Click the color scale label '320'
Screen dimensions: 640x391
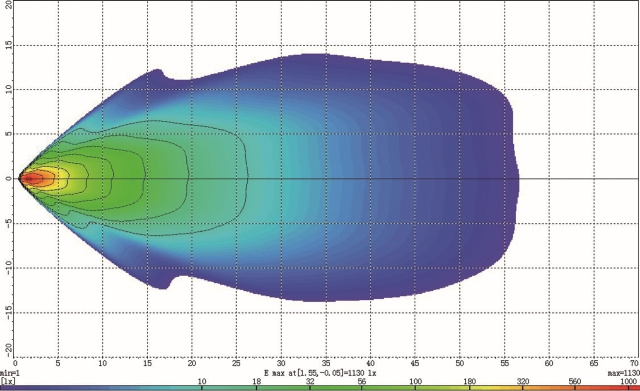(x=523, y=381)
